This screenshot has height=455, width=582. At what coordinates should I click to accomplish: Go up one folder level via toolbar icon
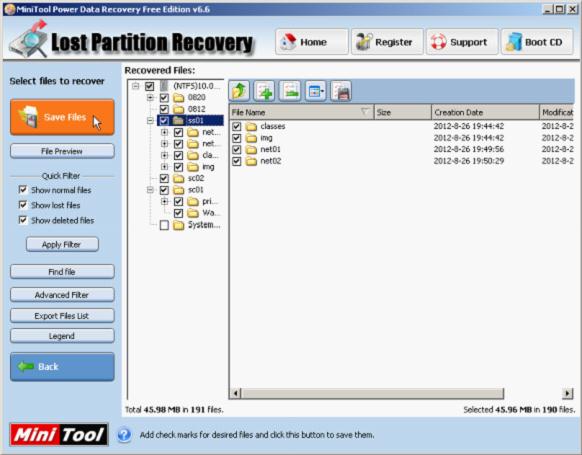(x=239, y=91)
